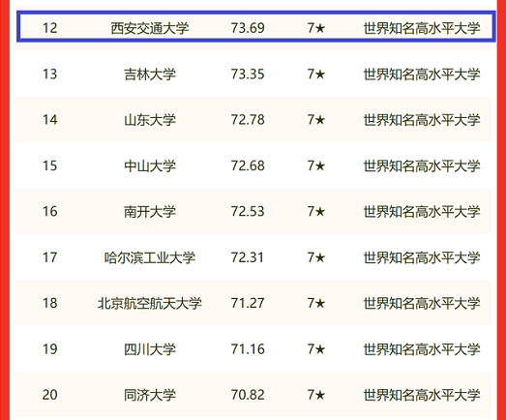The image size is (506, 420).
Task: Select 哈尔滨工业大学 in the table
Action: click(x=150, y=257)
